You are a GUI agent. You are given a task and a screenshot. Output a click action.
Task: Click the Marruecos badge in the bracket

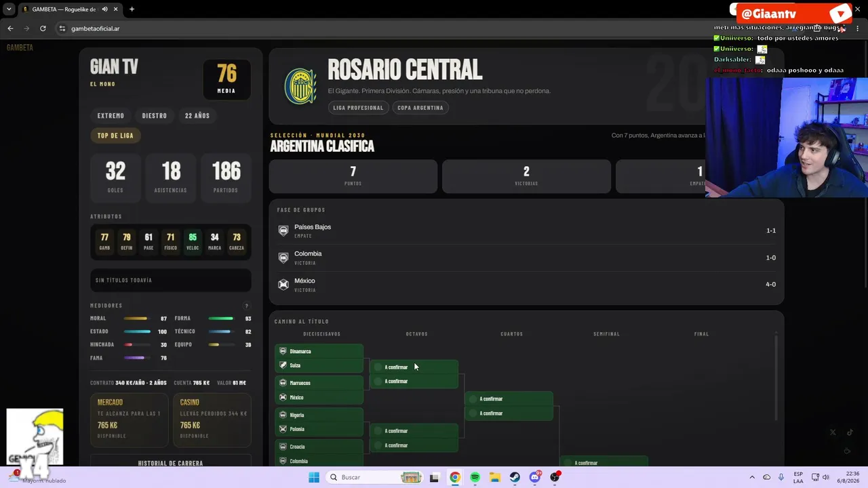(283, 383)
